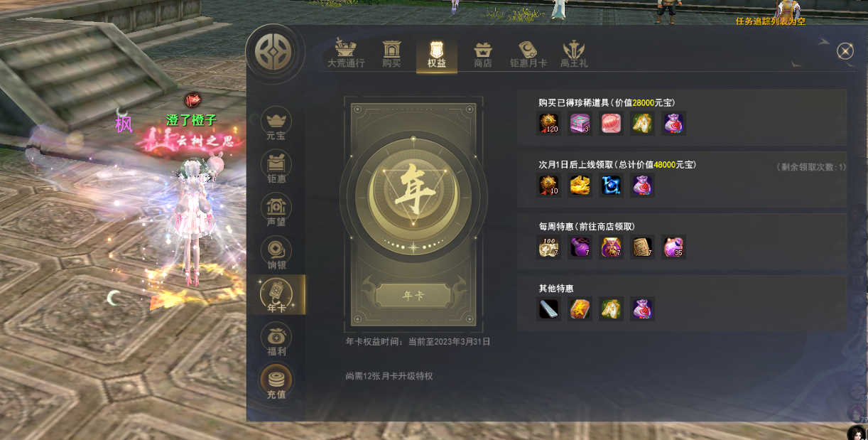Select the 饷银 sidebar icon
This screenshot has height=440, width=868.
[276, 254]
